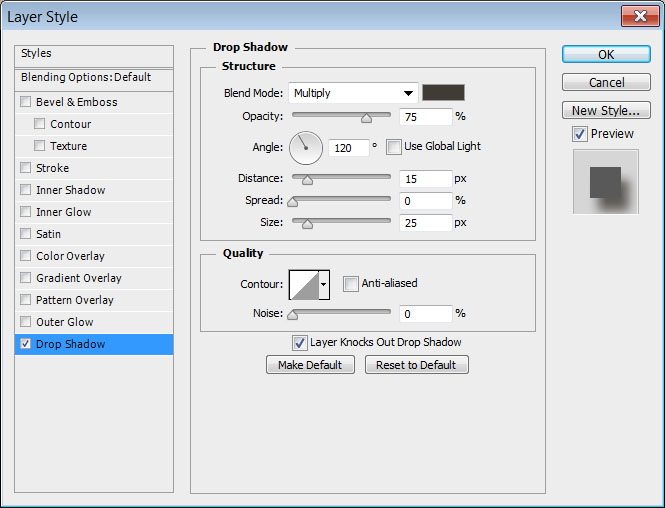Enable the Bevel & Emboss checkbox
This screenshot has height=508, width=665.
click(26, 102)
